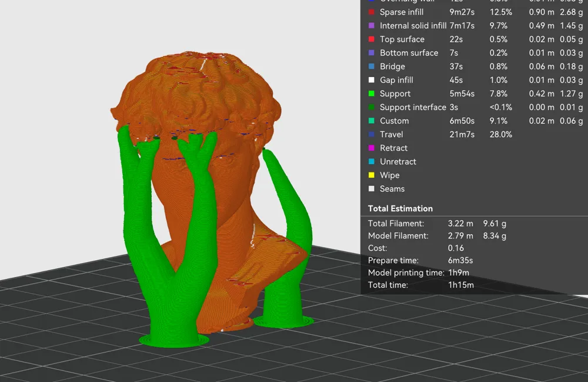Click the Unretract color swatch

pyautogui.click(x=371, y=162)
